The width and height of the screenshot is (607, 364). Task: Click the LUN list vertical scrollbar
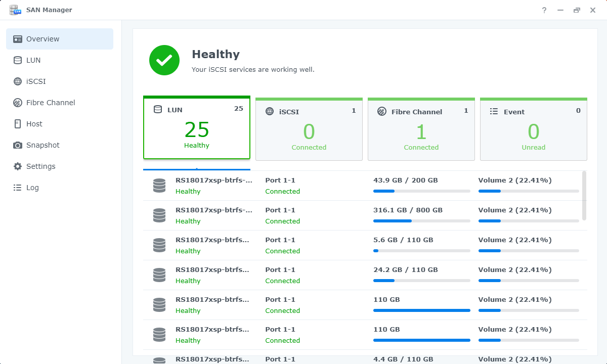point(584,195)
